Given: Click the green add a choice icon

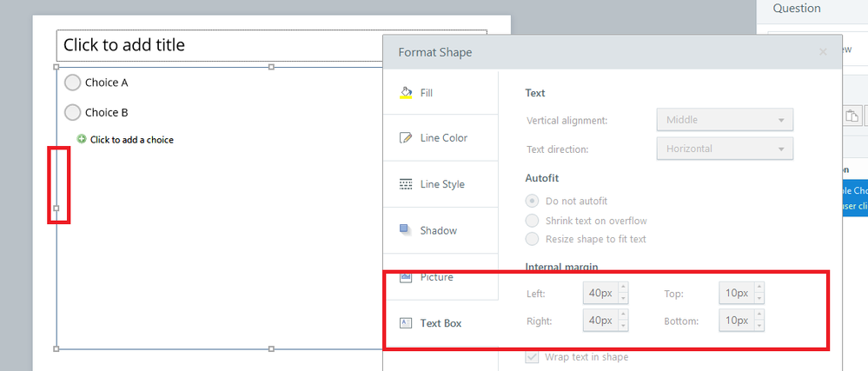Looking at the screenshot, I should (x=82, y=139).
